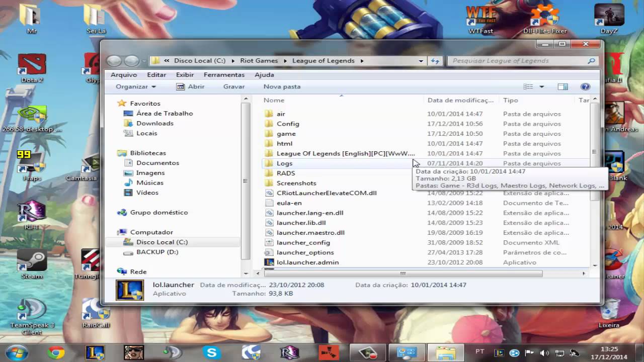Screen dimensions: 644x362
Task: Click breadcrumb arrow after Riot Games
Action: click(285, 61)
